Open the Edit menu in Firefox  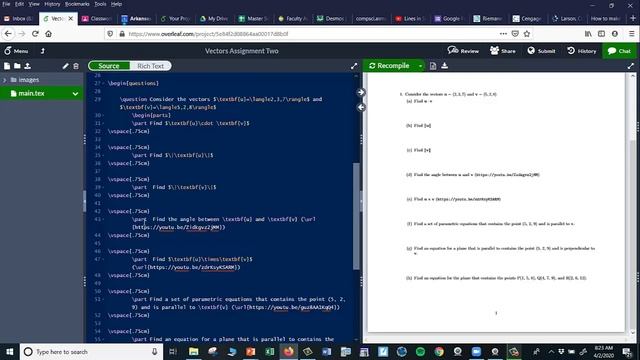[x=19, y=4]
